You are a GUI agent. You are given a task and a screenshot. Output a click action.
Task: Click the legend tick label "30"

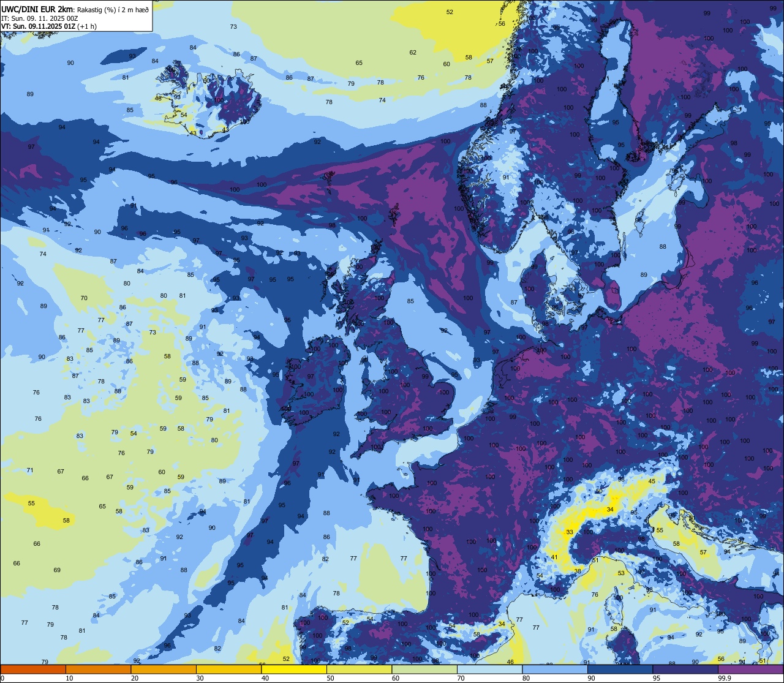point(200,678)
